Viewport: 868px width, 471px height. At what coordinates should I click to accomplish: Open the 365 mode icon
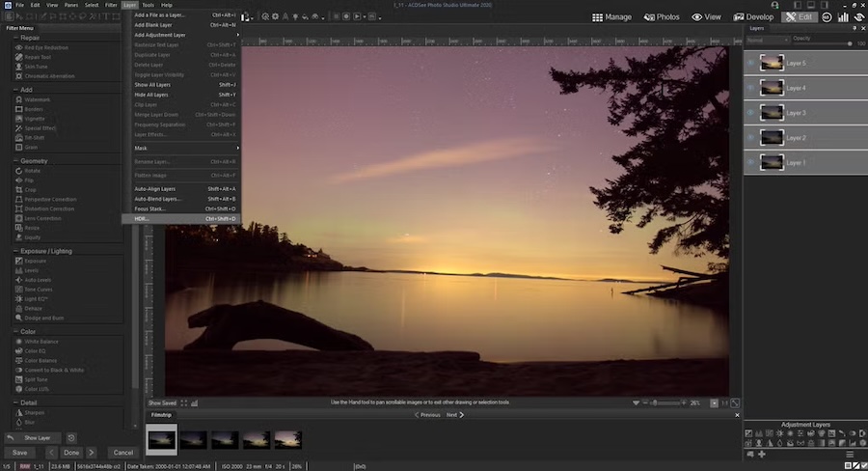click(827, 16)
